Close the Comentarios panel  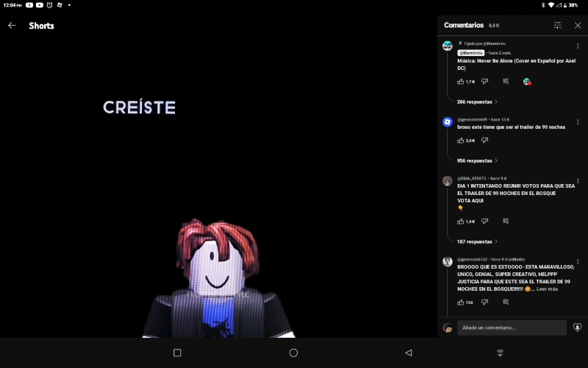click(578, 25)
